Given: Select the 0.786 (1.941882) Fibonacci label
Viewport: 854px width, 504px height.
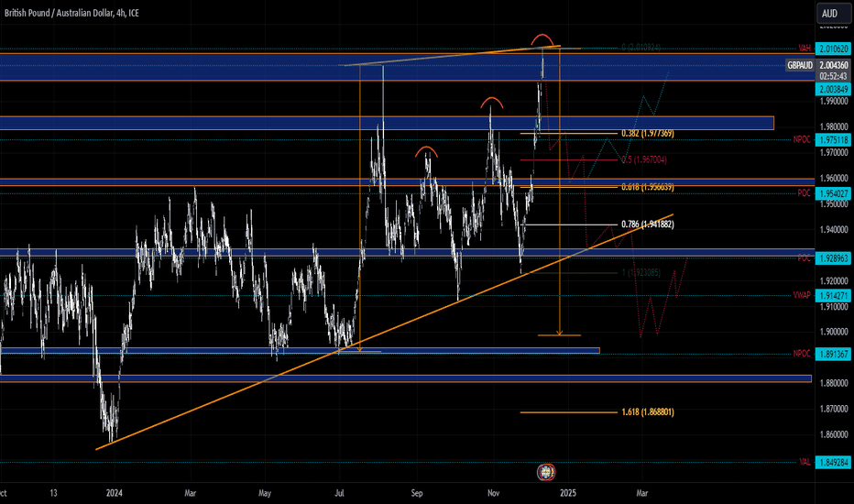Looking at the screenshot, I should click(x=648, y=225).
